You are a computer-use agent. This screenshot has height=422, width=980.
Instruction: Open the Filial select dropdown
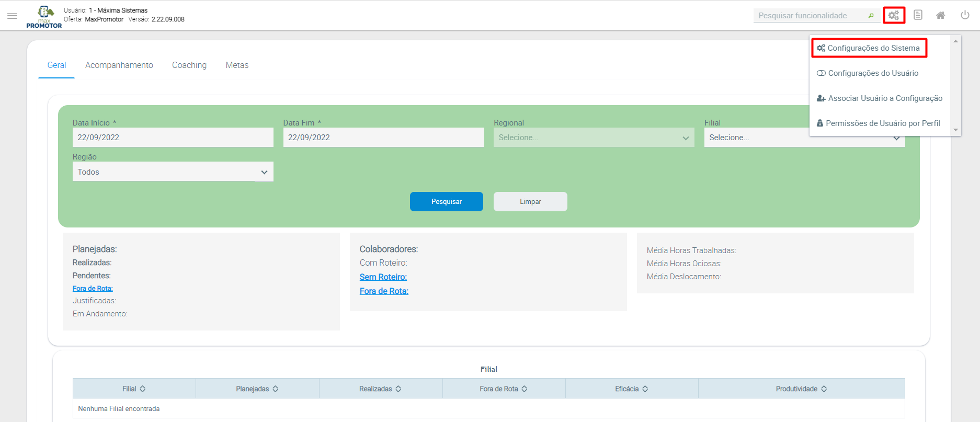coord(804,138)
